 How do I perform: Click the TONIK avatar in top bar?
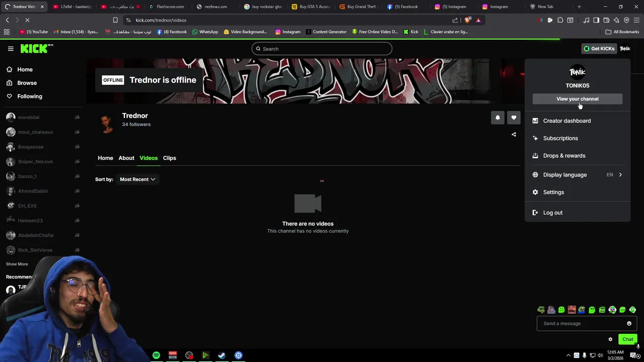625,49
